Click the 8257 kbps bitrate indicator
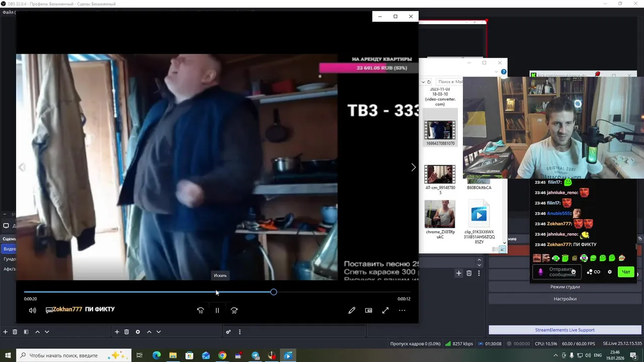This screenshot has width=644, height=362. tap(459, 344)
